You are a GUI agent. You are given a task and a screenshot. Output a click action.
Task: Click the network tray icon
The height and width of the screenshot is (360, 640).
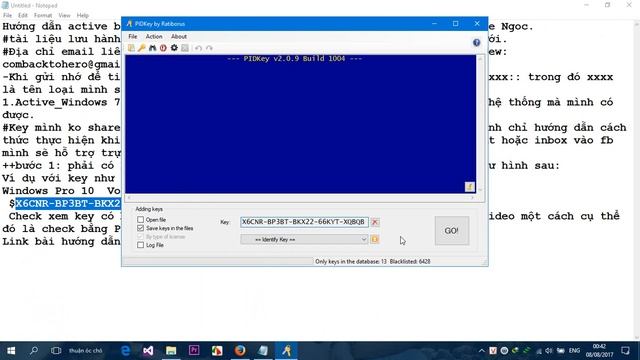(x=538, y=351)
